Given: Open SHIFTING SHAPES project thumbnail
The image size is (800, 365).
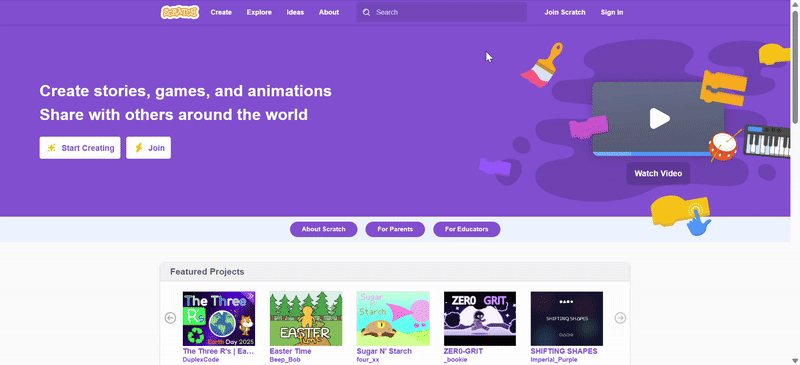Looking at the screenshot, I should pos(567,319).
